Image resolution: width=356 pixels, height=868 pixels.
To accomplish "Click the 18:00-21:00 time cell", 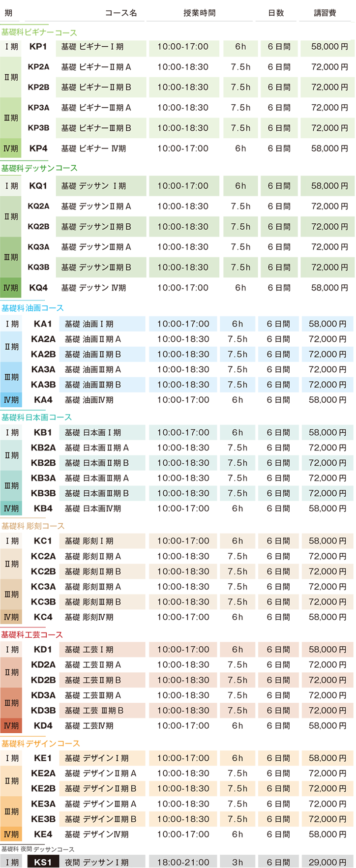I will pos(183,862).
